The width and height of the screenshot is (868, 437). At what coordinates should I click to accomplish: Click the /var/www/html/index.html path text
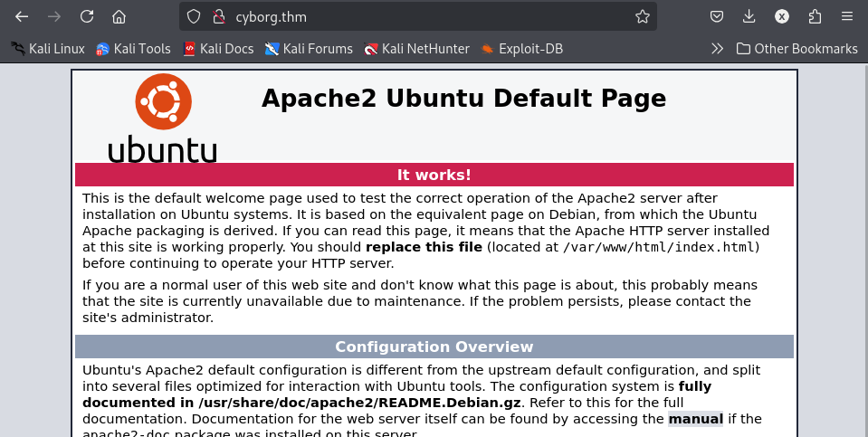coord(659,247)
